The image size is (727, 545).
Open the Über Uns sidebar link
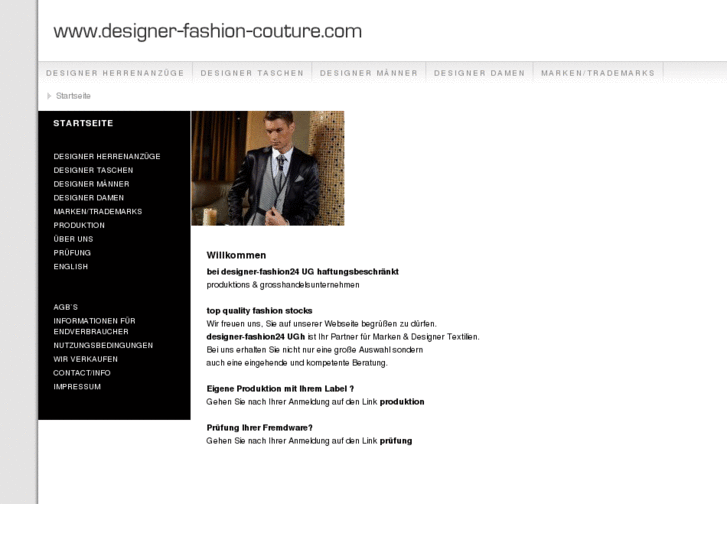73,239
